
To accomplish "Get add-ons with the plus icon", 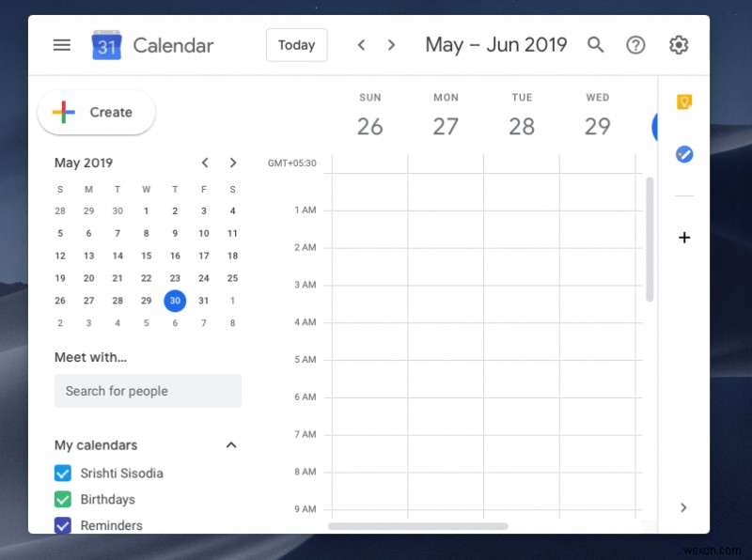I will coord(684,238).
